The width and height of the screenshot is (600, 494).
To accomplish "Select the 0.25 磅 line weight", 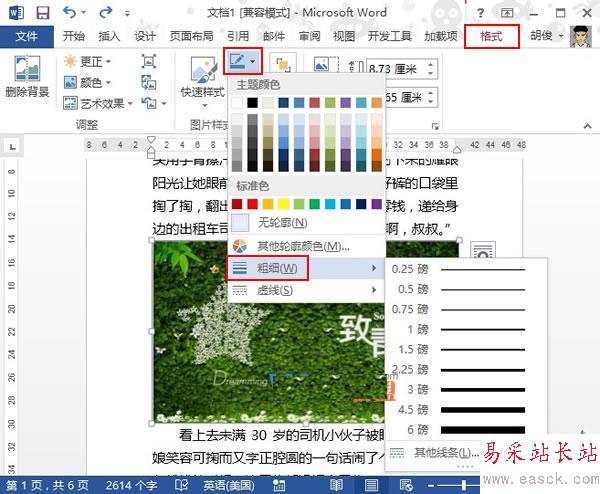I will 466,269.
